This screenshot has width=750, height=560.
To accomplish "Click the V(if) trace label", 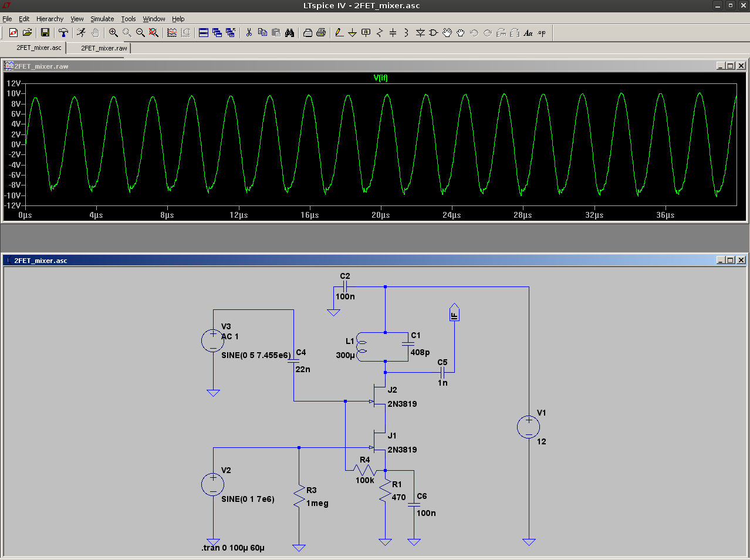I will pos(380,77).
